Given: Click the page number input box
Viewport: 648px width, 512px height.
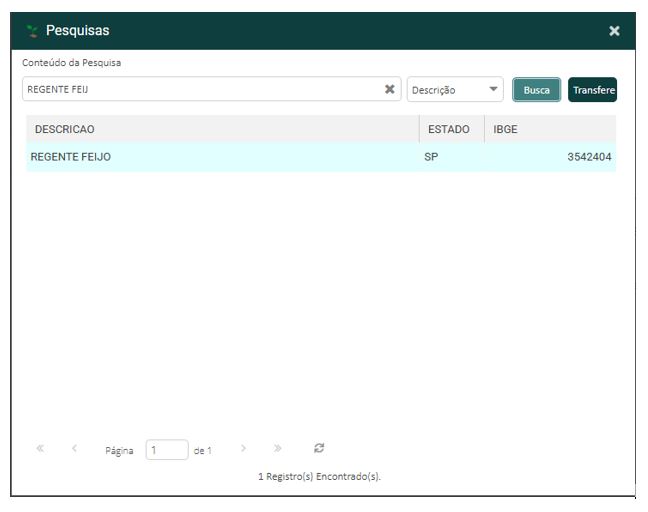Looking at the screenshot, I should click(166, 450).
